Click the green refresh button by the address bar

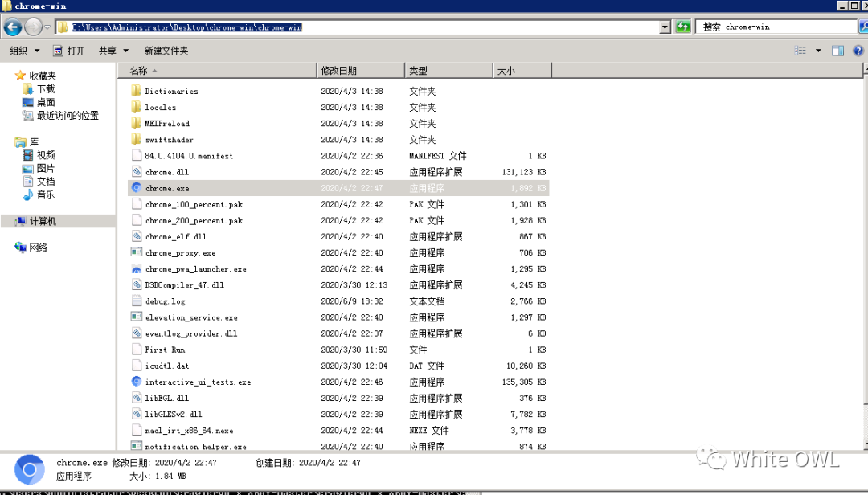point(682,27)
